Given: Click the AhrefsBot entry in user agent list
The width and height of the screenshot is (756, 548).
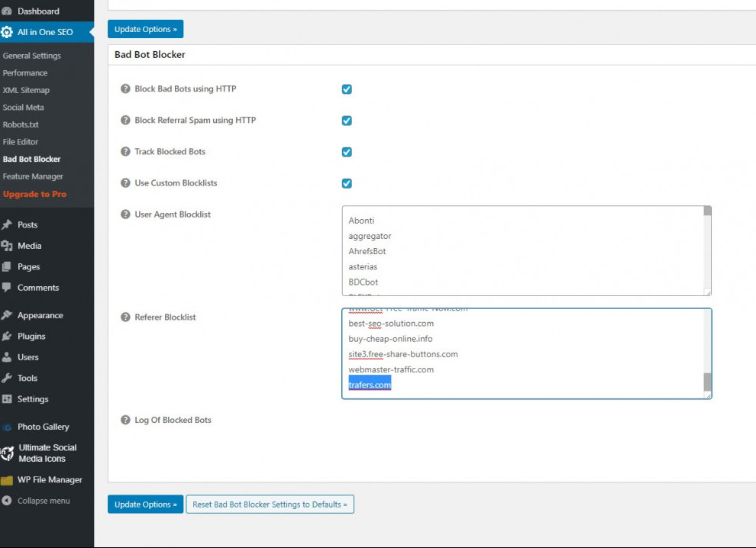Looking at the screenshot, I should pos(367,251).
